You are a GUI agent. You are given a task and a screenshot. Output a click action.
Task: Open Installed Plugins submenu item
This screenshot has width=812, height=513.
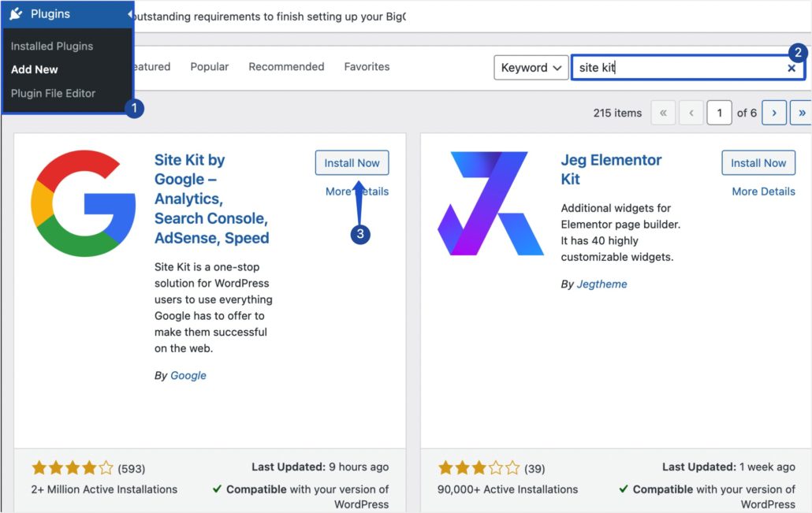[x=52, y=46]
